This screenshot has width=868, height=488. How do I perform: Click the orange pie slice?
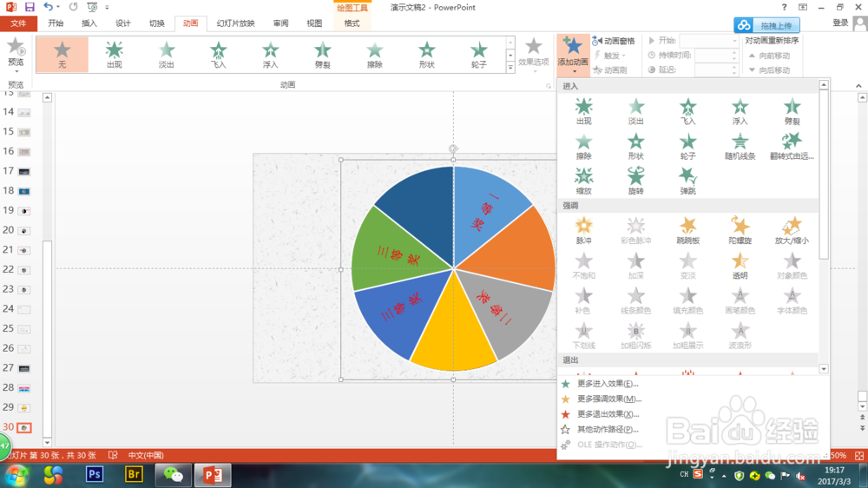512,249
